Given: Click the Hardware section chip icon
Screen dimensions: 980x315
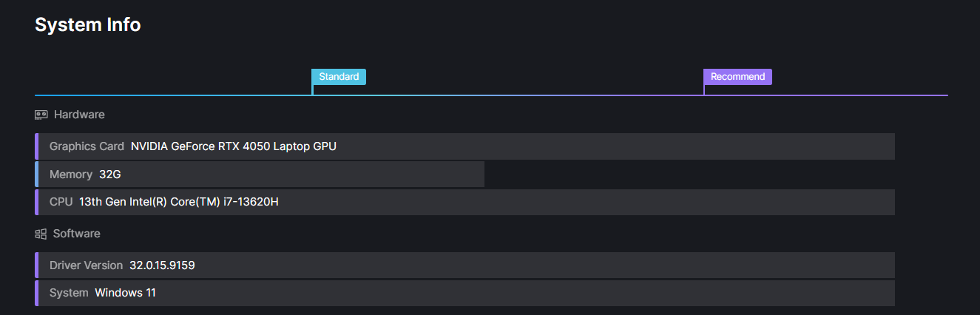Looking at the screenshot, I should coord(41,115).
